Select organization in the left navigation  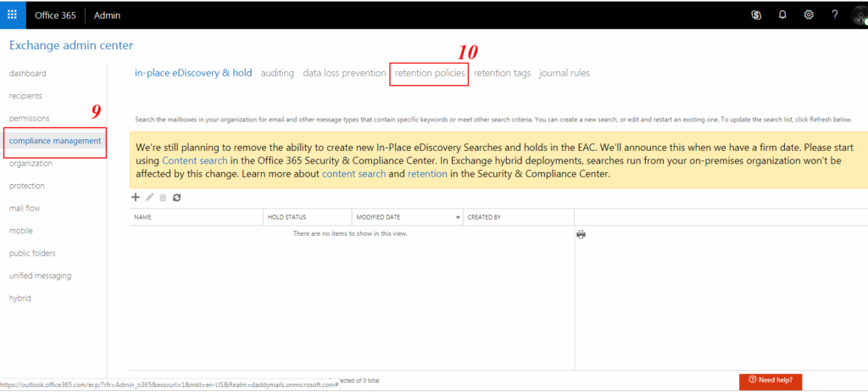(31, 164)
